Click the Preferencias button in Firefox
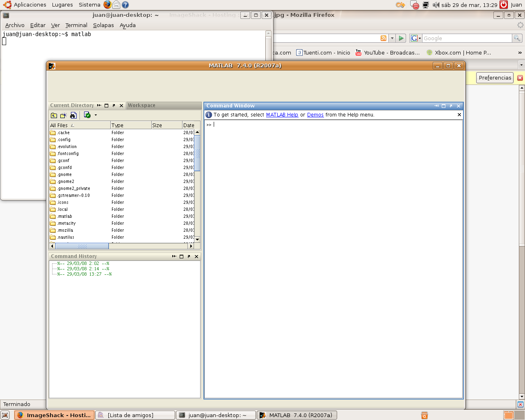This screenshot has width=525, height=420. pyautogui.click(x=495, y=78)
